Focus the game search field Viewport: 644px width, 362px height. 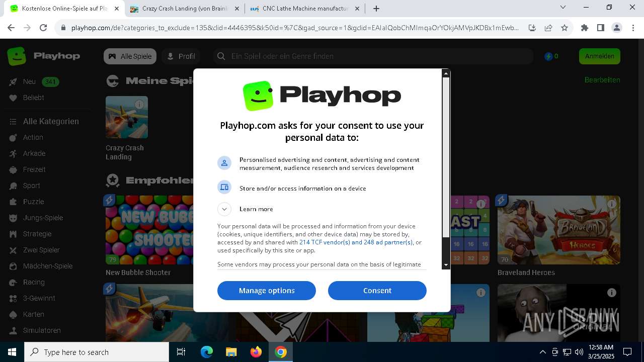[x=372, y=56]
